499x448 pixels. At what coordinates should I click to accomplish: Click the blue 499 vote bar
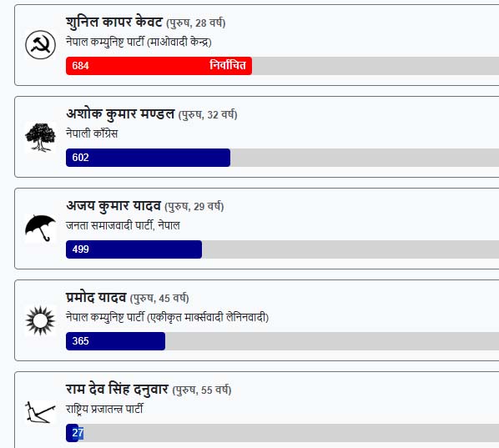(x=134, y=249)
